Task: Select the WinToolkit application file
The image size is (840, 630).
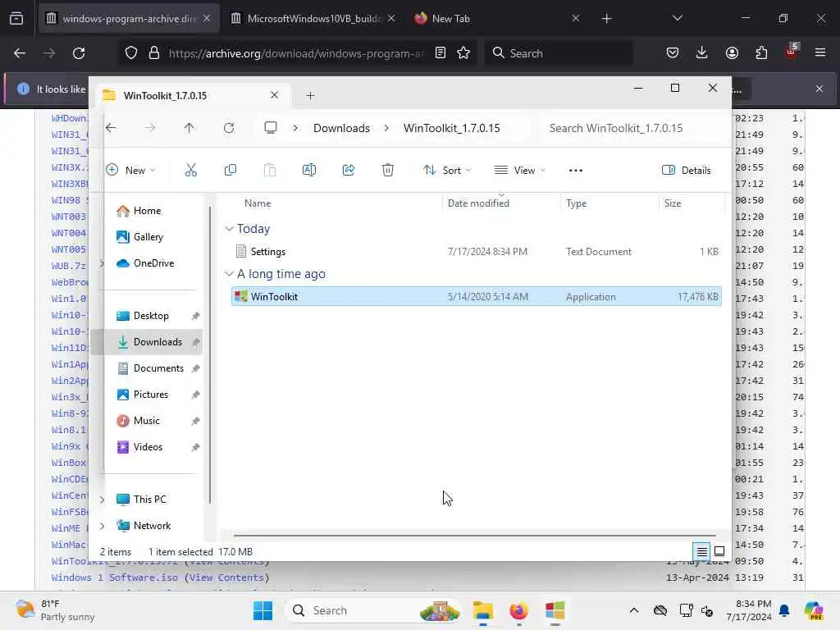Action: 477,297
